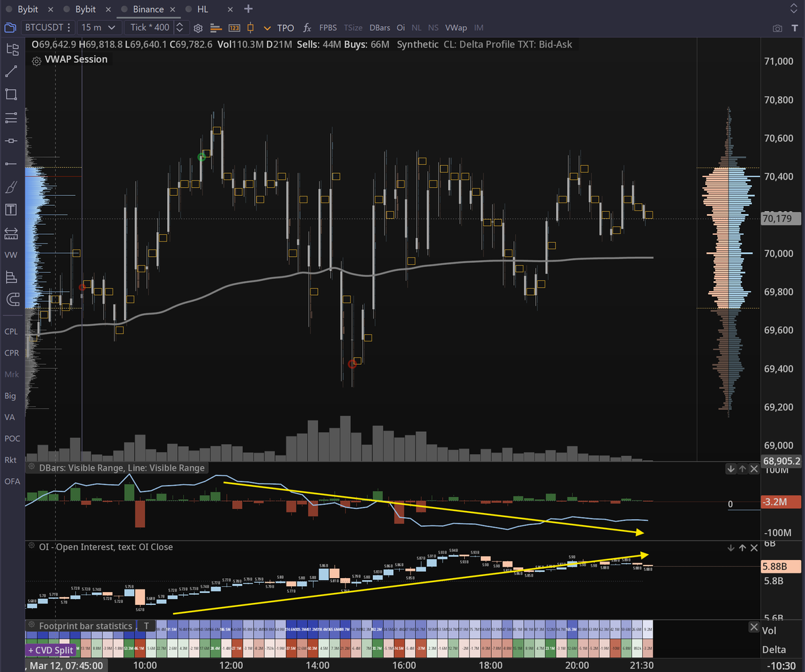Select the VW anchored VWAP tool
Viewport: 805px width, 672px height.
click(x=11, y=256)
